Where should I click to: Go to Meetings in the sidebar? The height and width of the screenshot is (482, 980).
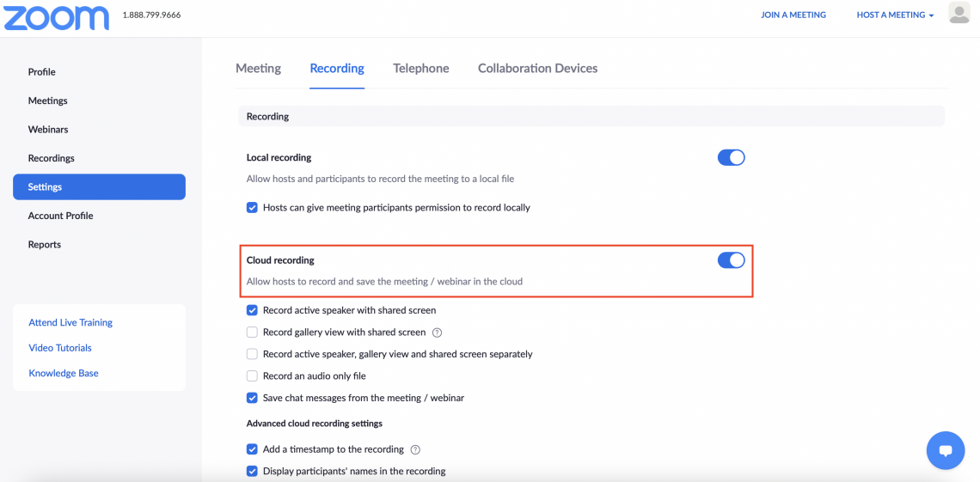coord(47,101)
